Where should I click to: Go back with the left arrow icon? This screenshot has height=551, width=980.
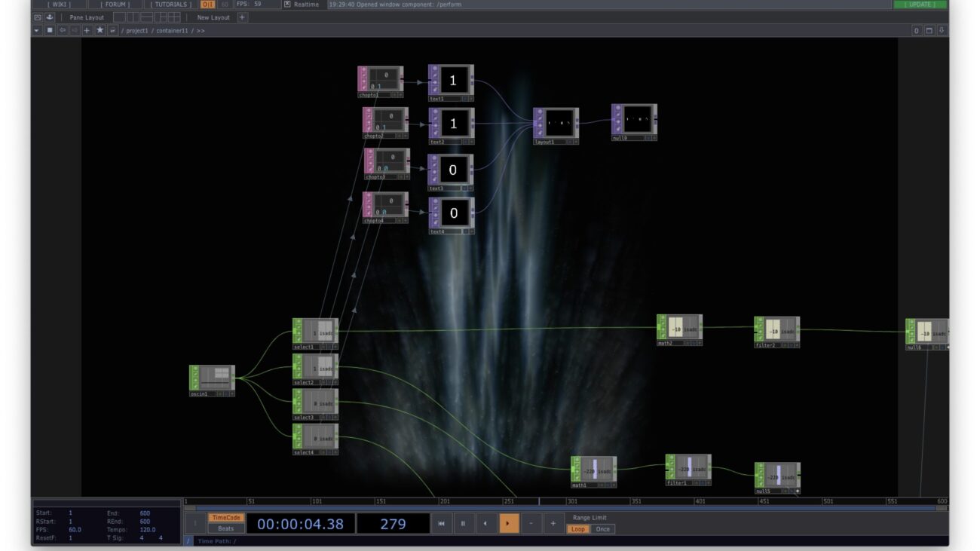63,30
